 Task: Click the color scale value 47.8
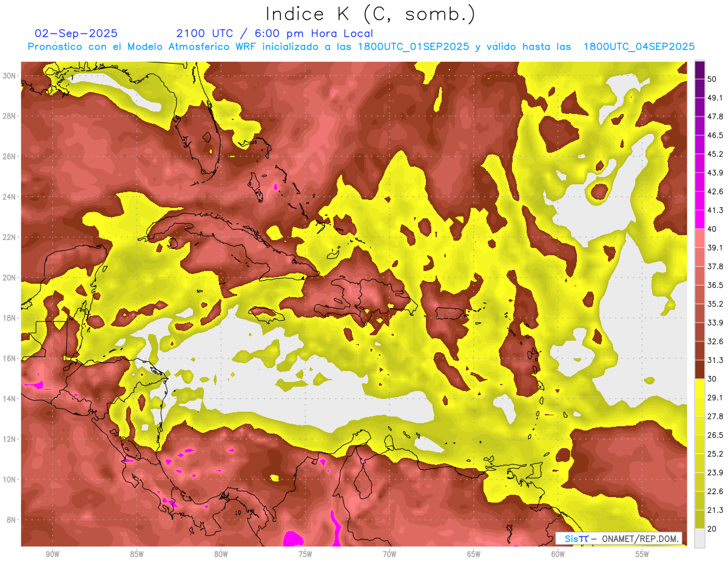[x=715, y=116]
